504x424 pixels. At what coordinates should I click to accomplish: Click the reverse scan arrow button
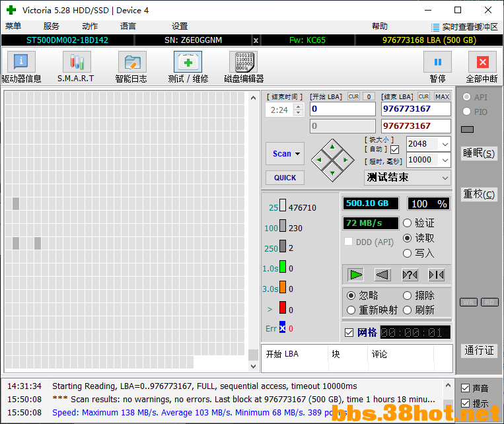(382, 275)
